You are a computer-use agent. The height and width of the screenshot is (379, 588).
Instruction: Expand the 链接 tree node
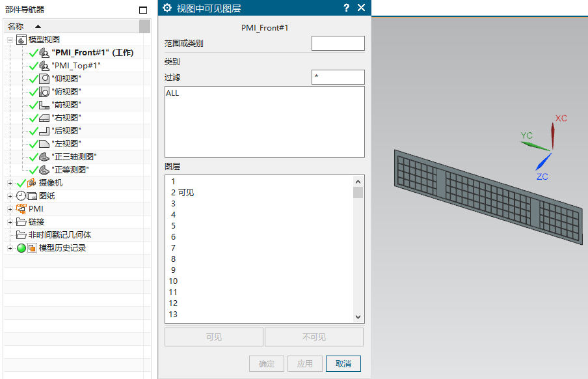coord(10,222)
